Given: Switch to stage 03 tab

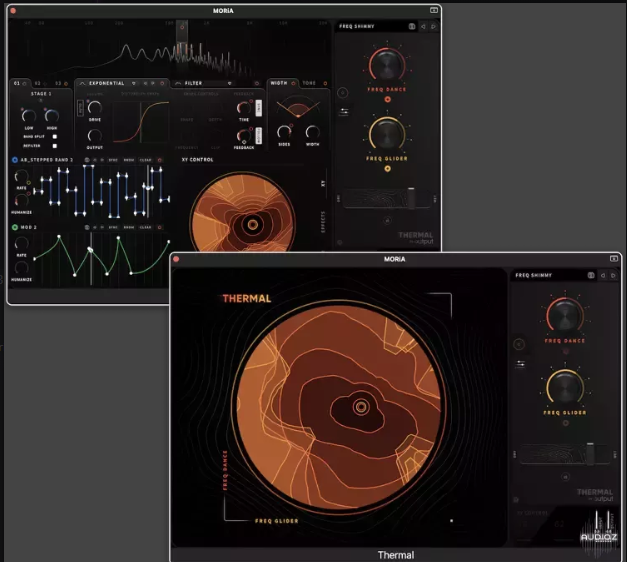Looking at the screenshot, I should click(x=61, y=83).
